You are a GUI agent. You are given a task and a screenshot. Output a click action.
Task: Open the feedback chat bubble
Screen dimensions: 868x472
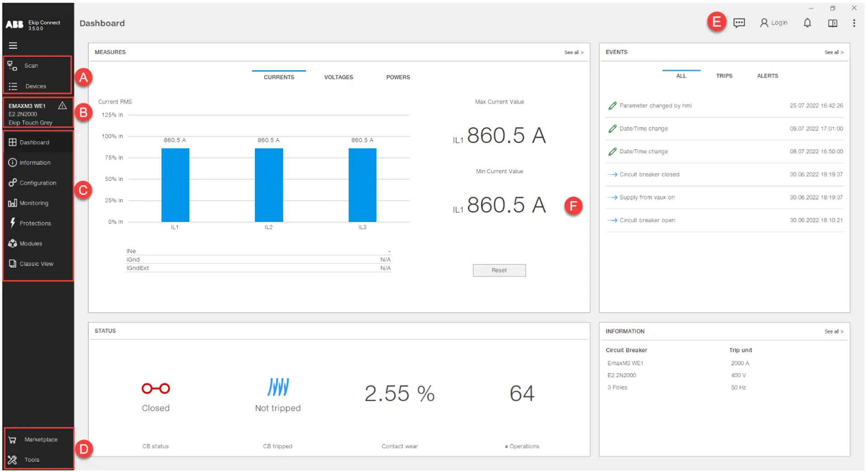739,23
